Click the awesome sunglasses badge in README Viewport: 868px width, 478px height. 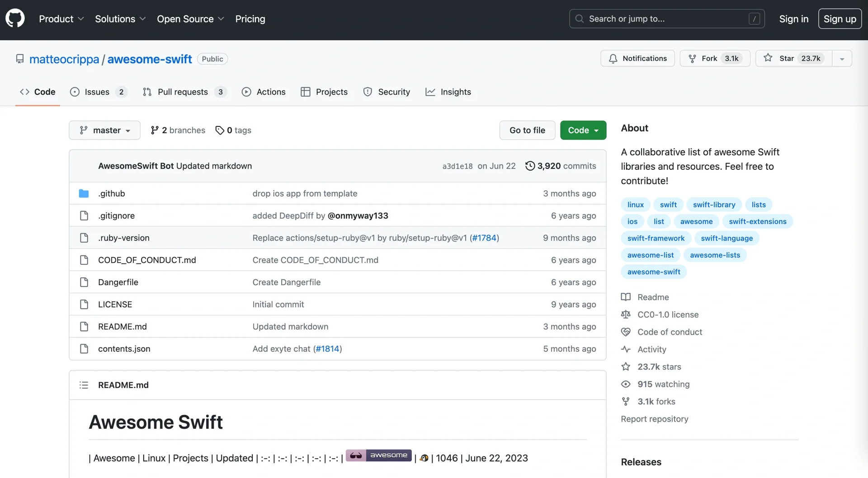click(x=379, y=455)
